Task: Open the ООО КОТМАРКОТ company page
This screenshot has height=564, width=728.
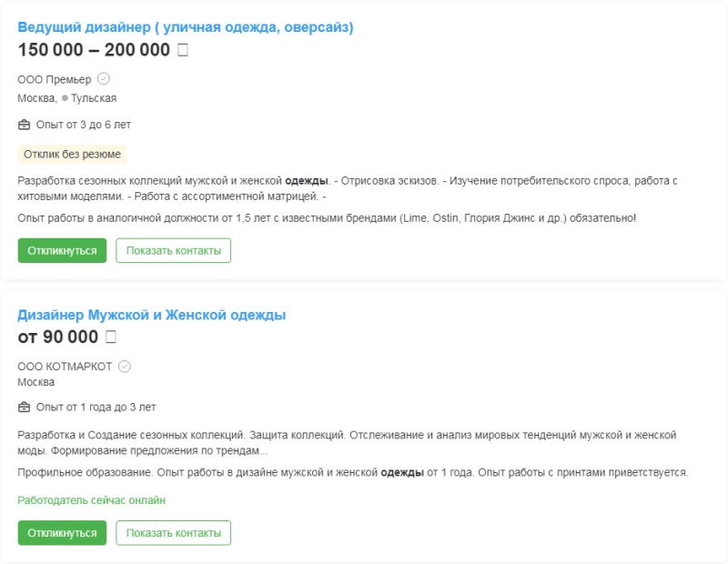Action: 65,367
